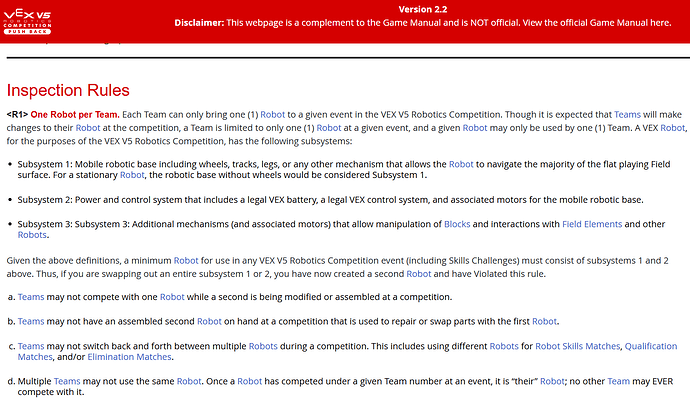The height and width of the screenshot is (407, 690).
Task: Open Robot link after 'Once a'
Action: click(x=250, y=381)
